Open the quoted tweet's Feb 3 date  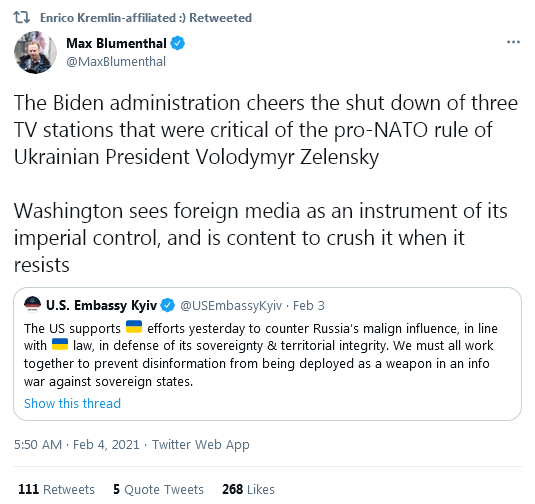(x=309, y=305)
